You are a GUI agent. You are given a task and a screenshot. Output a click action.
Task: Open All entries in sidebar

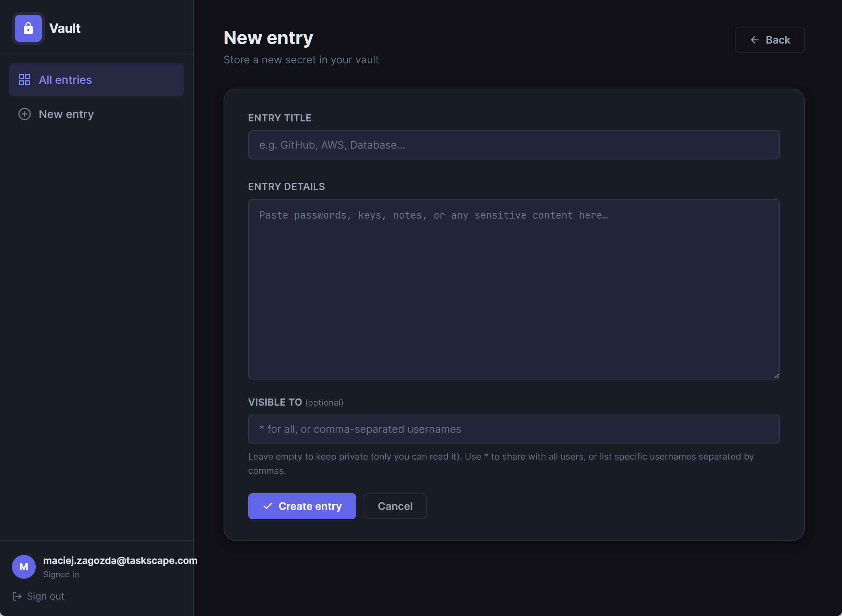pos(96,80)
